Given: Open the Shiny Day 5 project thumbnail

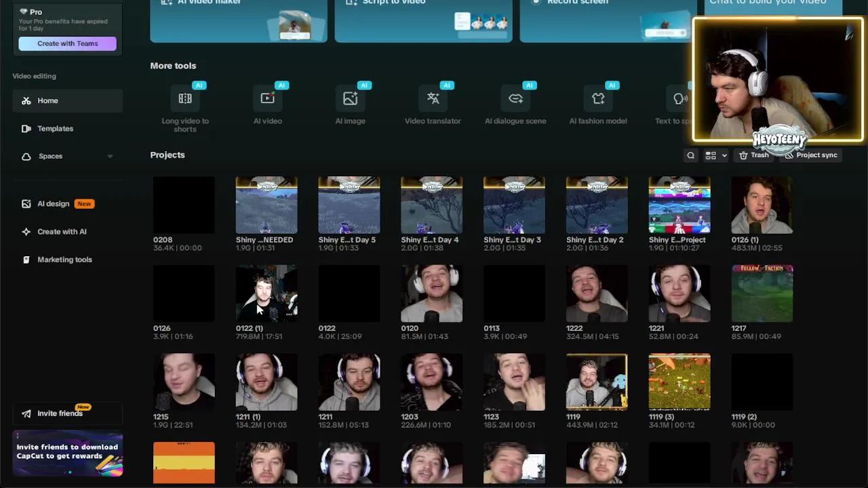Looking at the screenshot, I should [x=349, y=205].
